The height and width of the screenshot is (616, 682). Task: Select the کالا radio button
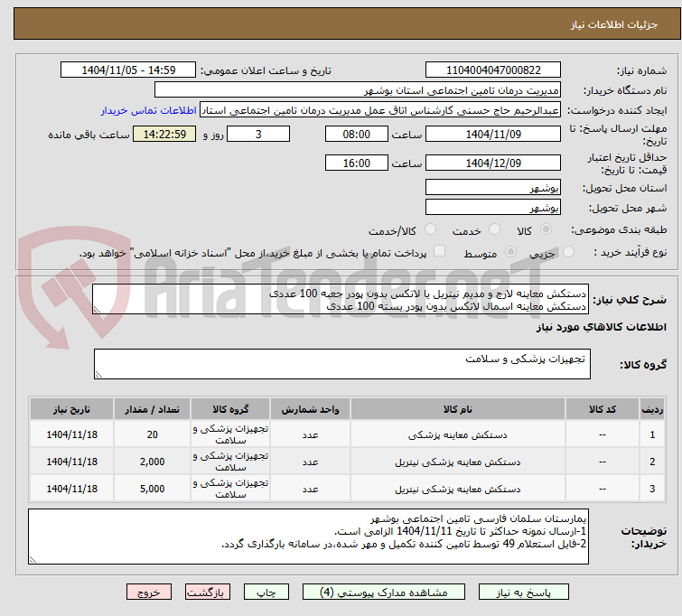click(x=546, y=229)
